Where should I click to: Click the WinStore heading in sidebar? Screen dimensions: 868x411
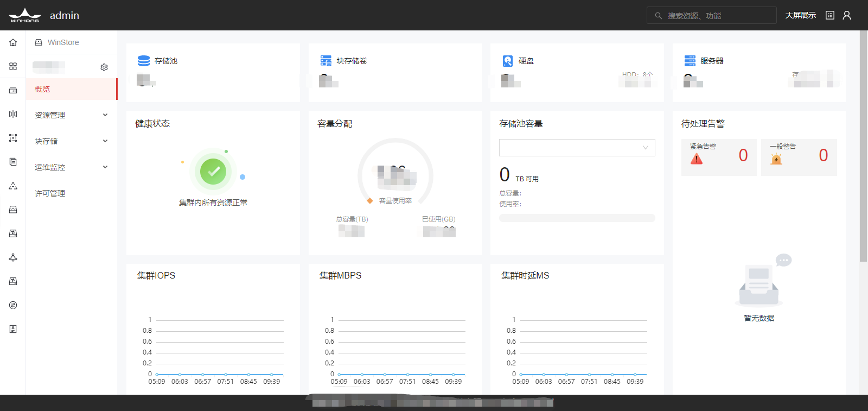pos(63,42)
